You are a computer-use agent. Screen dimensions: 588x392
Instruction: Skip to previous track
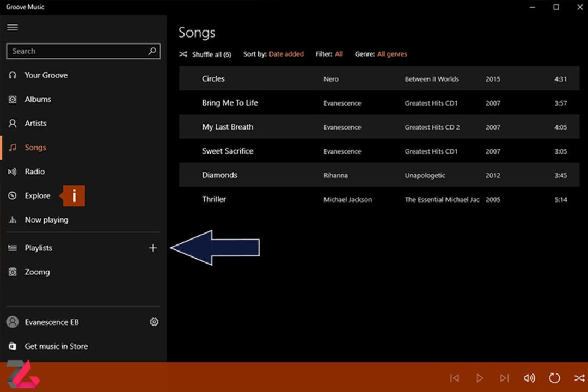point(455,378)
